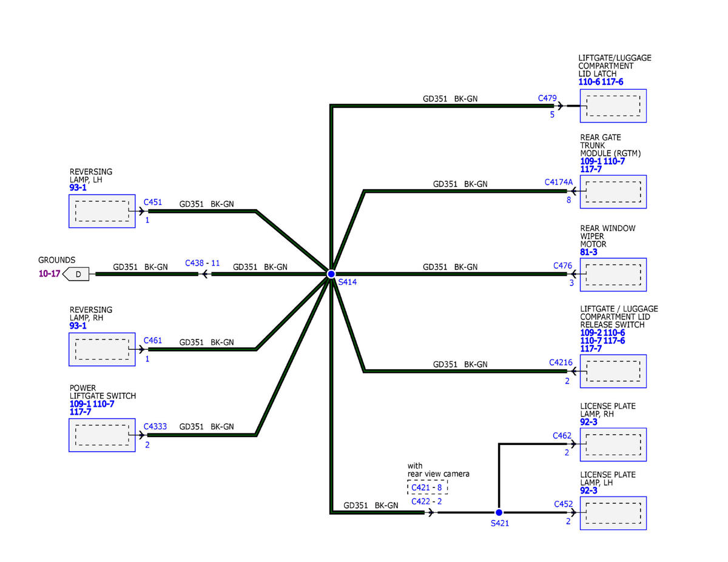The image size is (728, 562).
Task: Select the Lid Latch component box
Action: 613,106
